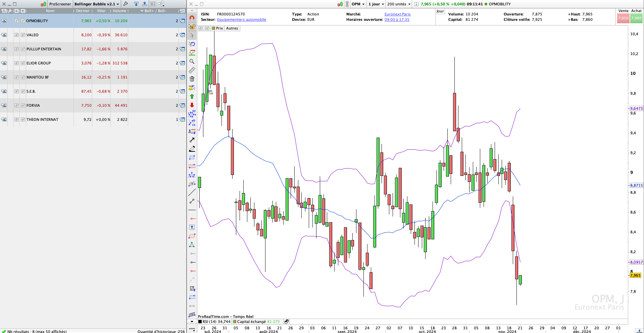Open the OPM ticker dropdown
644x333 pixels.
[358, 4]
